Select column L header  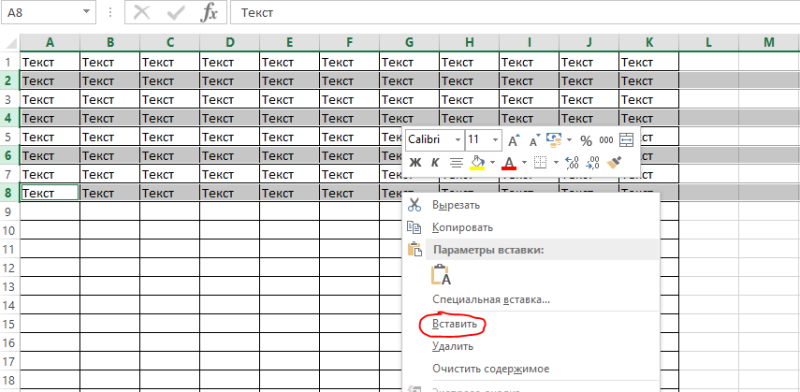coord(709,43)
